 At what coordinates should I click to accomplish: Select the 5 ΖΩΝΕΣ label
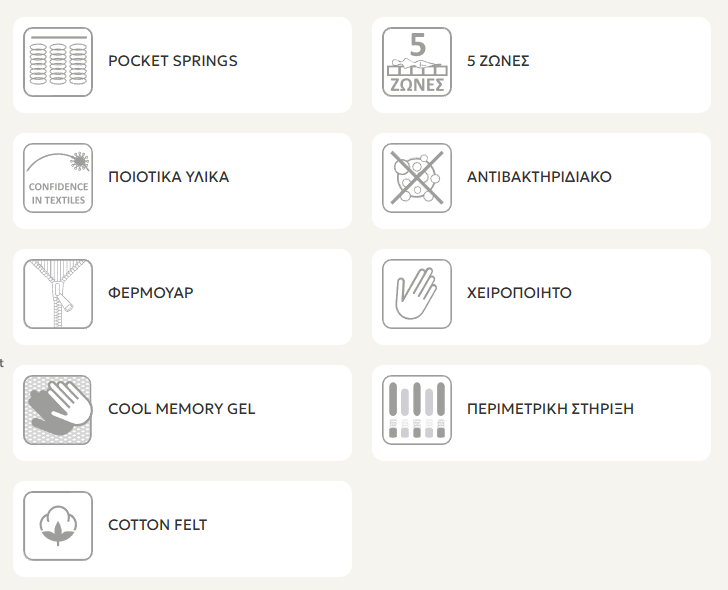[x=498, y=61]
